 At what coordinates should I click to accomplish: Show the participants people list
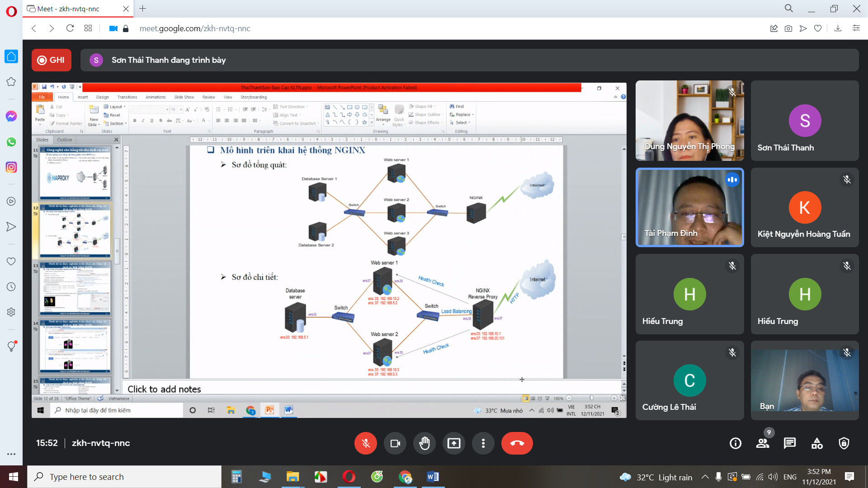click(x=763, y=443)
